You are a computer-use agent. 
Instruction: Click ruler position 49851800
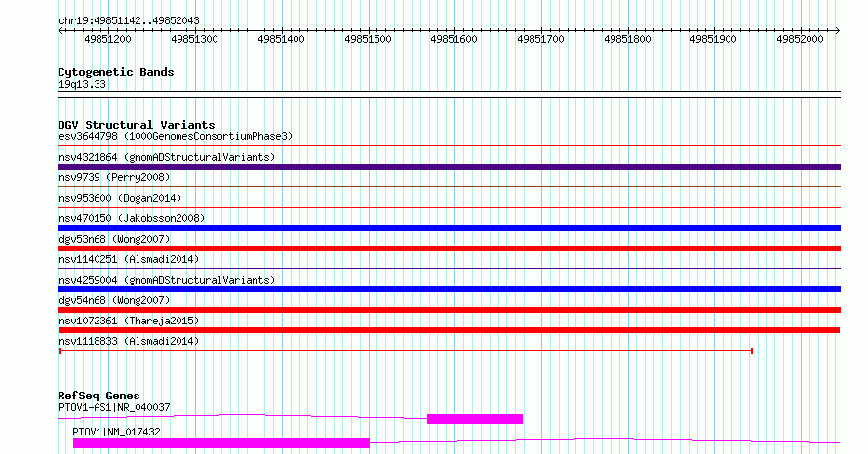(x=628, y=39)
